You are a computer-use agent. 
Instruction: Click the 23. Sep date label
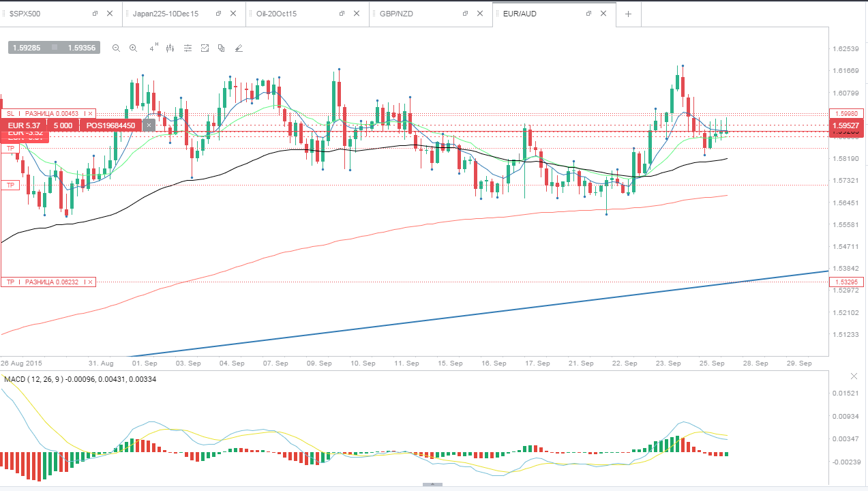(669, 363)
